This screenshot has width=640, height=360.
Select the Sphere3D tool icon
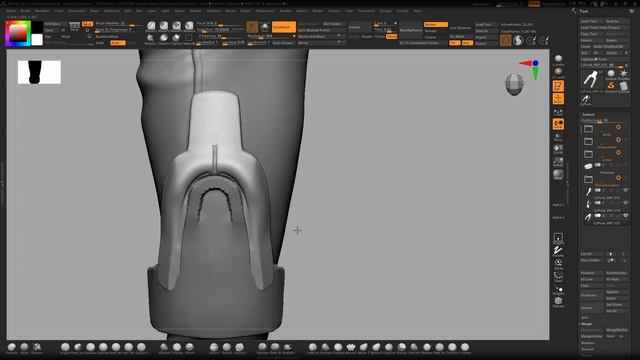(x=611, y=73)
